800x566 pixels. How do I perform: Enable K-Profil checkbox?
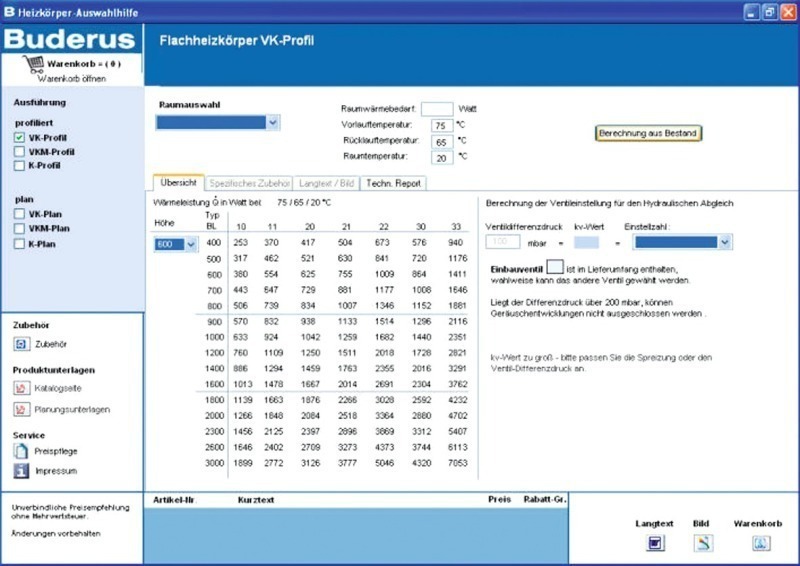point(19,165)
